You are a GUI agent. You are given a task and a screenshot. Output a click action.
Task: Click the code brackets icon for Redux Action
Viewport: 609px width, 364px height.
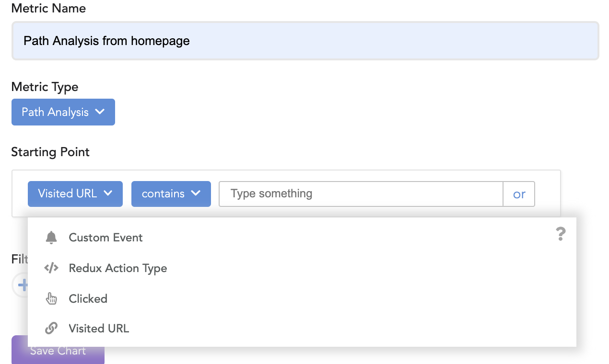(x=51, y=268)
